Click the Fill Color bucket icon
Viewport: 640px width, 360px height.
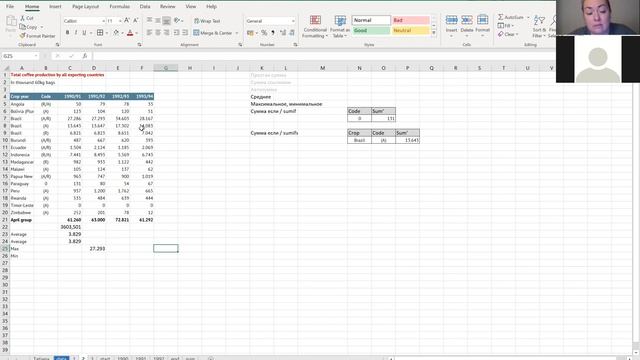coord(116,33)
